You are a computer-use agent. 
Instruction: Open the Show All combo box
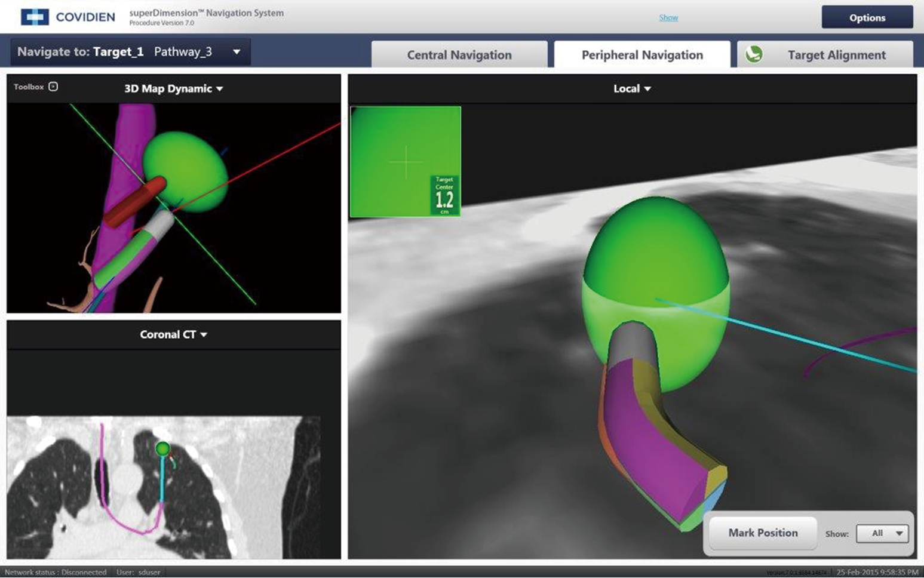click(882, 533)
